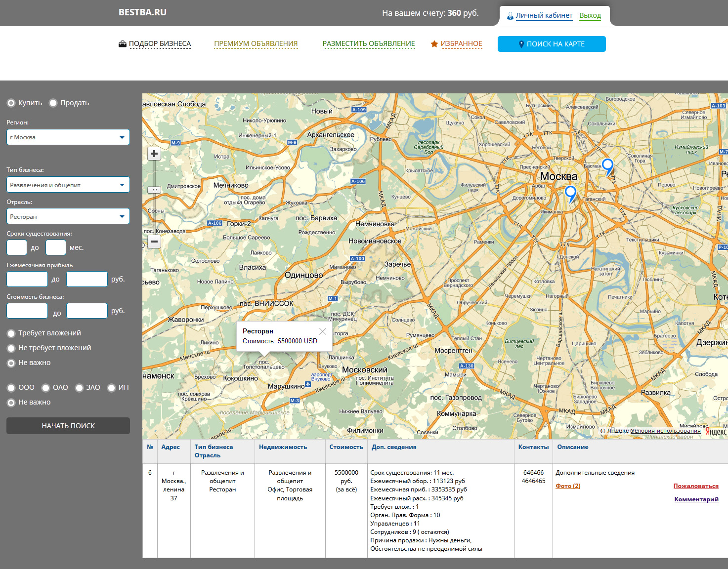728x569 pixels.
Task: Open the Личный кабинет link
Action: tap(544, 16)
